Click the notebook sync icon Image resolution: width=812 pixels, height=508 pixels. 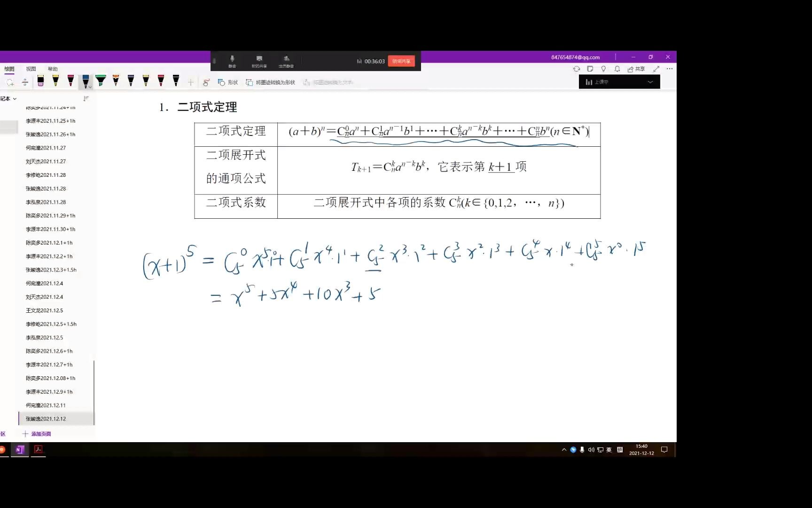coord(577,69)
